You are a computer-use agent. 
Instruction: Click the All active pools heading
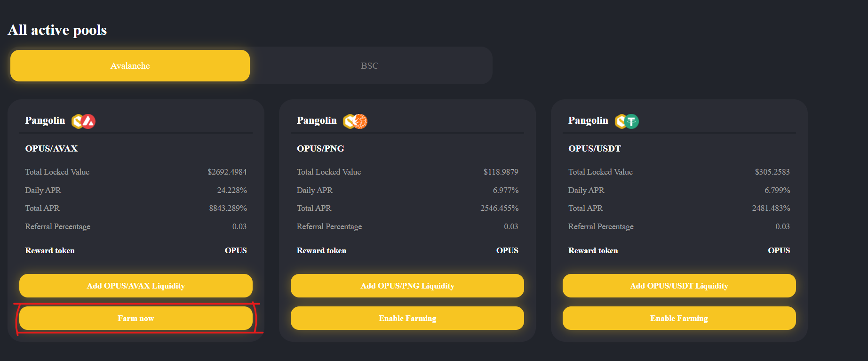57,30
